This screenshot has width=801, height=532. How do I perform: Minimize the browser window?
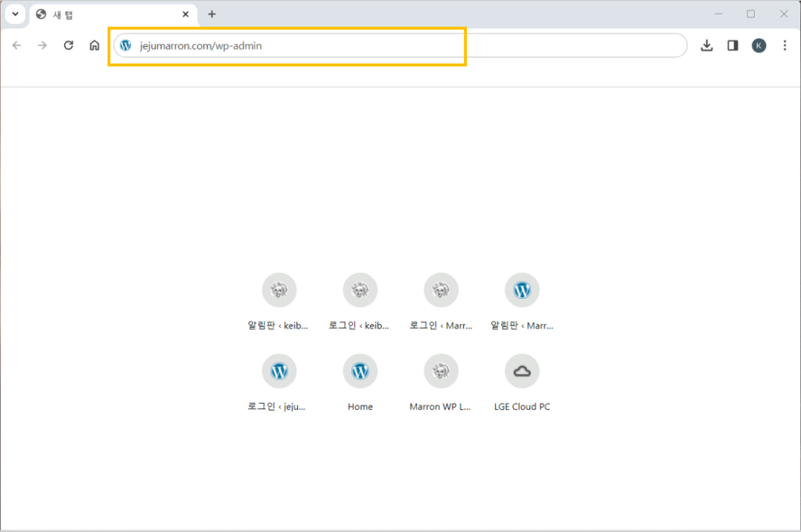coord(718,14)
